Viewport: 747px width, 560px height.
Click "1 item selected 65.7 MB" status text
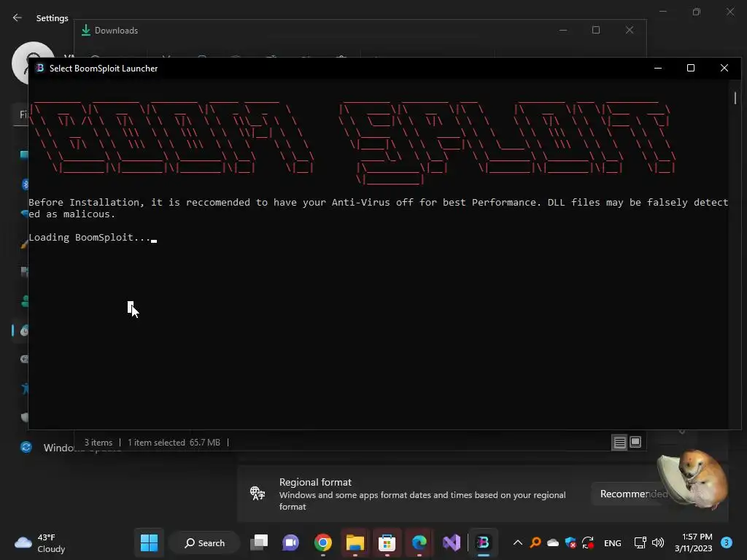click(174, 443)
